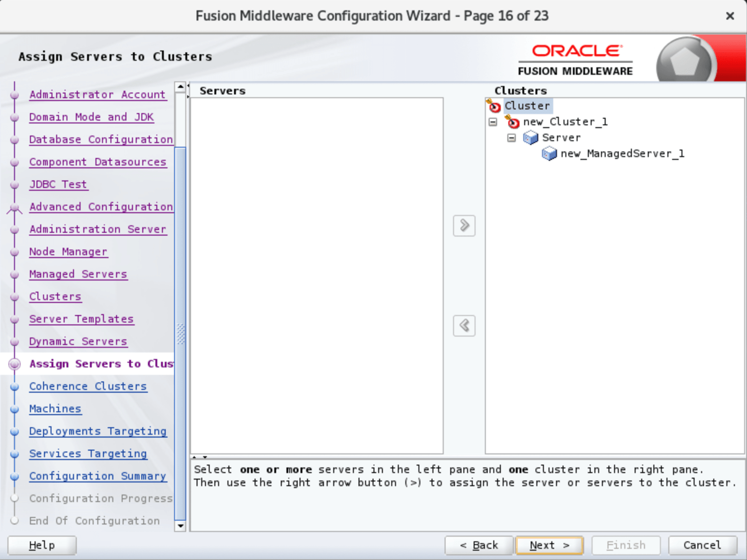The height and width of the screenshot is (560, 747).
Task: Close the Configuration Wizard window
Action: [x=730, y=16]
